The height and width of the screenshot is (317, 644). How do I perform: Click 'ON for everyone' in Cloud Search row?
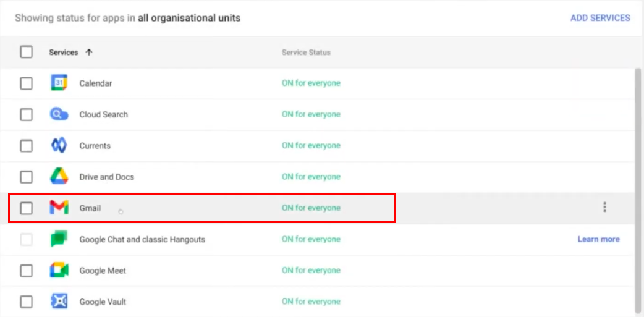coord(311,114)
